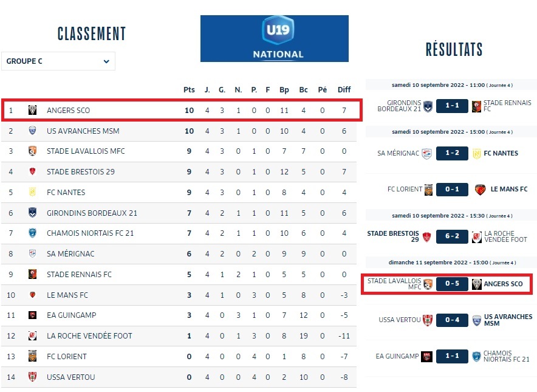
Task: Select Le Mans FC in results list
Action: pyautogui.click(x=508, y=190)
